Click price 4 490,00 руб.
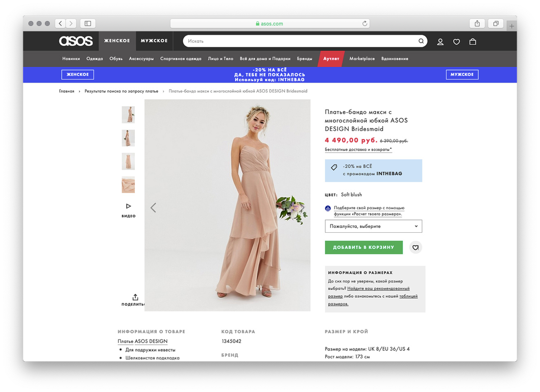This screenshot has height=392, width=540. coord(351,140)
